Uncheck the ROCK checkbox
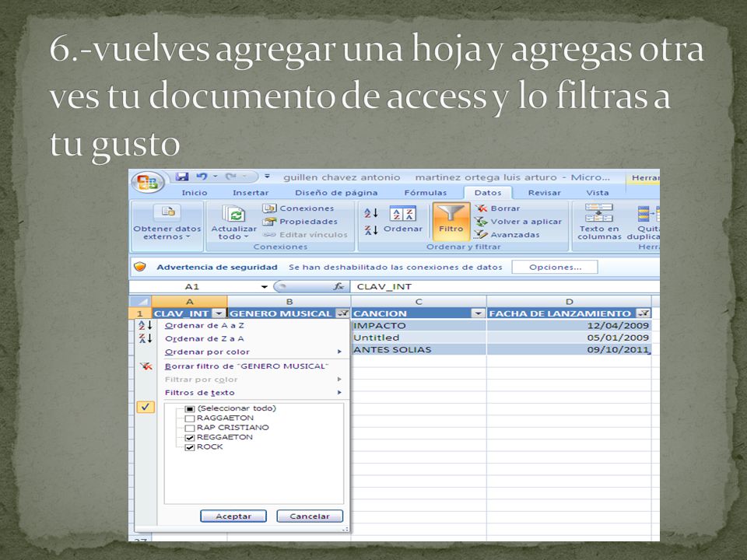This screenshot has height=560, width=747. tap(190, 447)
